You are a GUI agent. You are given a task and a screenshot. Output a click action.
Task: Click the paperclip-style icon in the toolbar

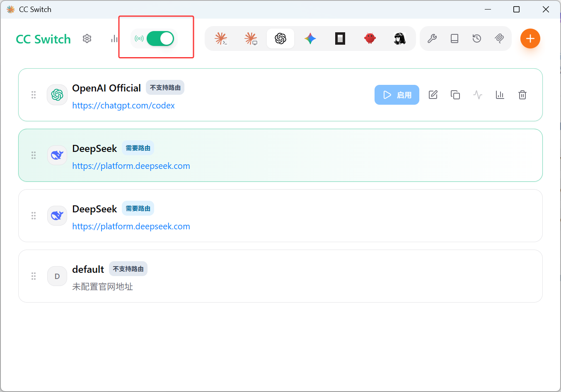pos(499,38)
